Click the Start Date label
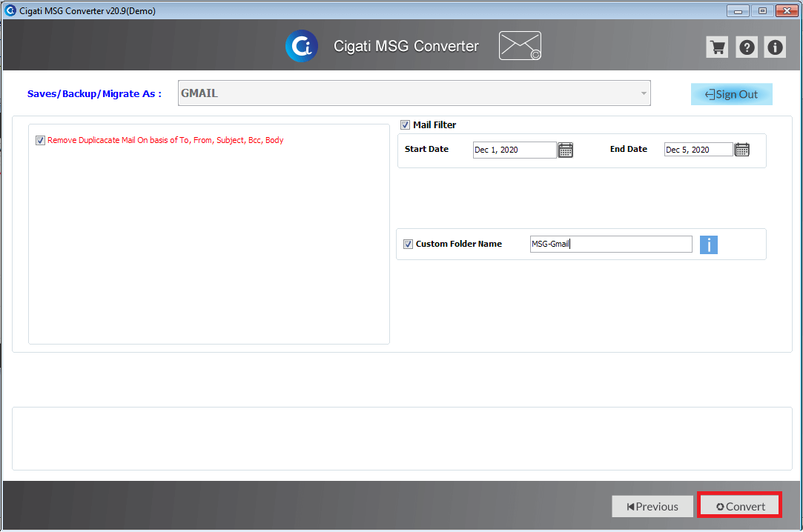The image size is (803, 532). pyautogui.click(x=426, y=149)
